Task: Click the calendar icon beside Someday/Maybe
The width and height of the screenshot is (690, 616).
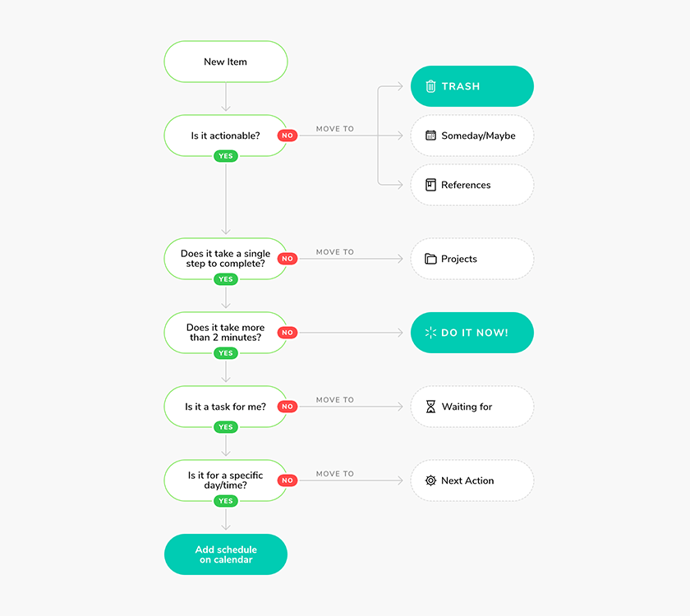Action: click(x=430, y=136)
